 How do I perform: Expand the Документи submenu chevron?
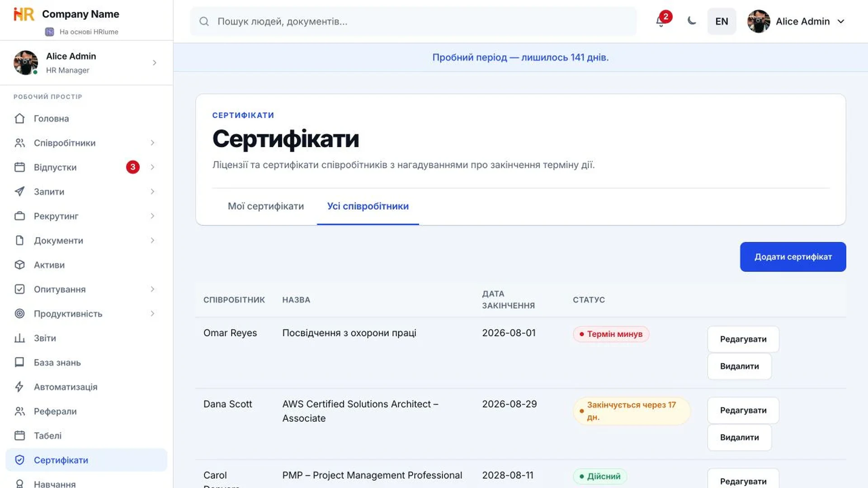click(152, 240)
